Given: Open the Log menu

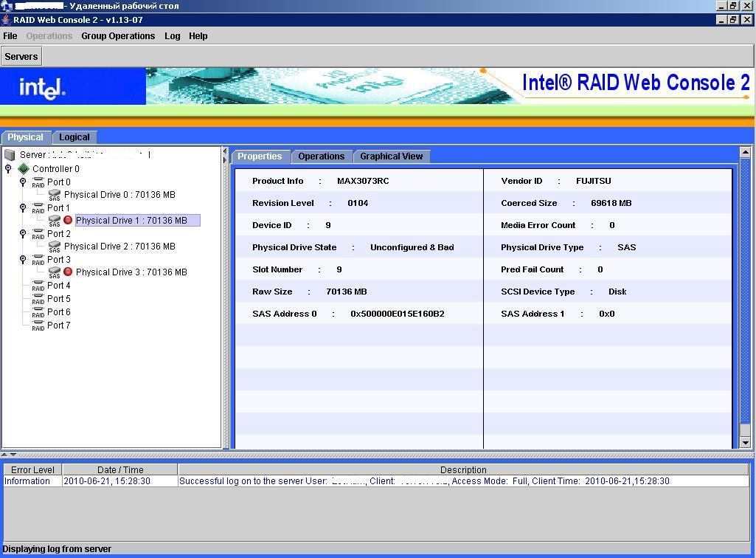Looking at the screenshot, I should (x=172, y=36).
